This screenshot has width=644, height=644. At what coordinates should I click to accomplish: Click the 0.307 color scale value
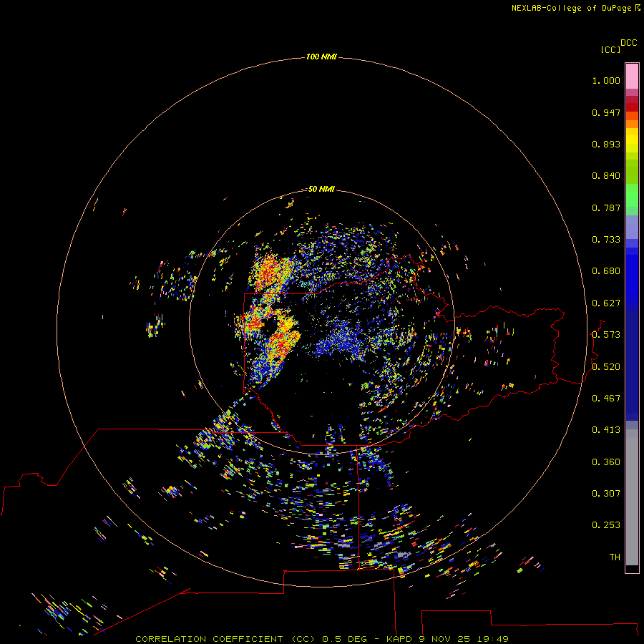pos(606,494)
